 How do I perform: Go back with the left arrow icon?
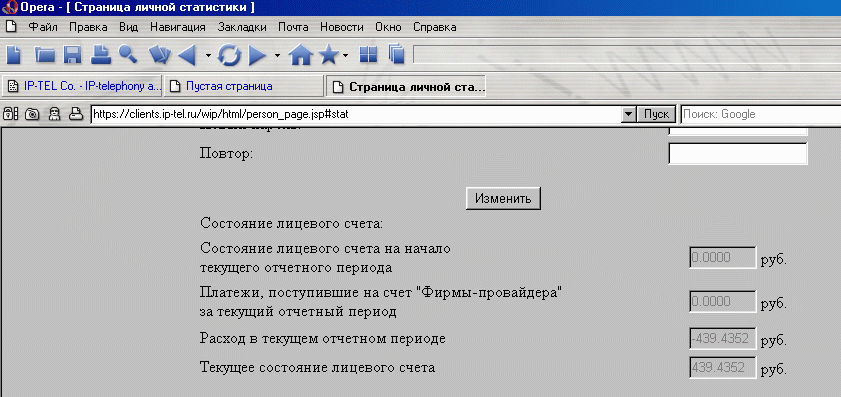click(x=188, y=55)
